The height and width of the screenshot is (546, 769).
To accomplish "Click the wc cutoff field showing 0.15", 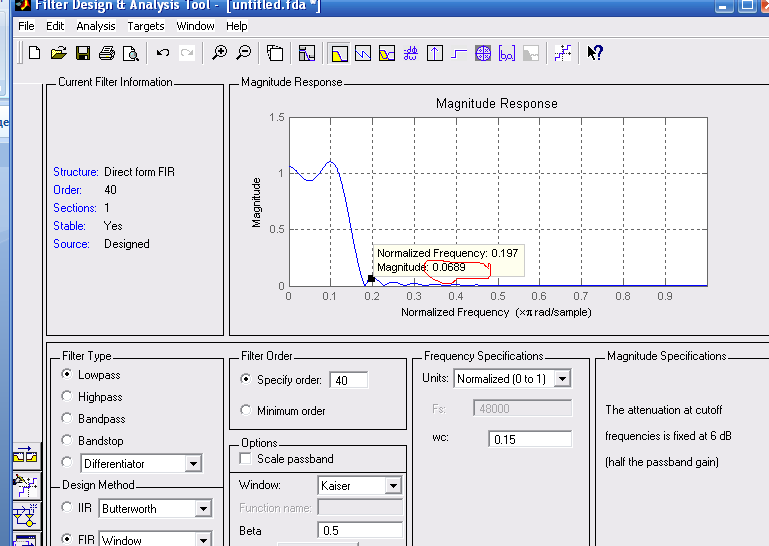I will (x=530, y=439).
